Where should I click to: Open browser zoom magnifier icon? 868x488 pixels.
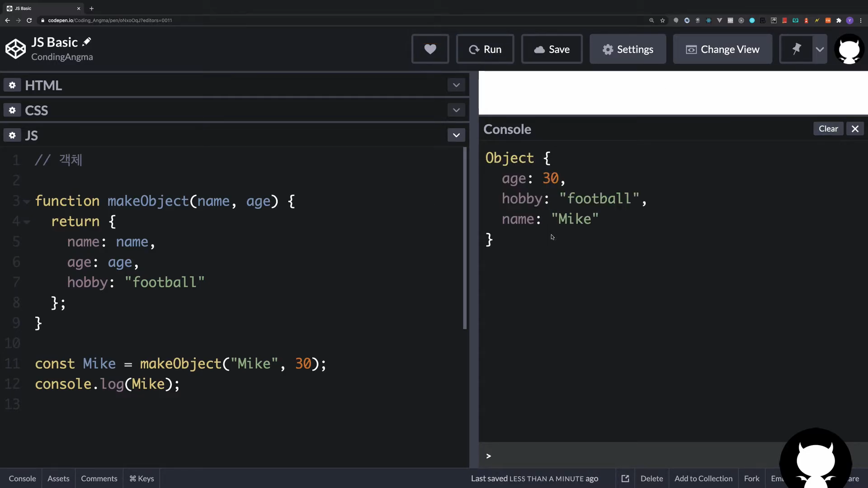coord(651,20)
